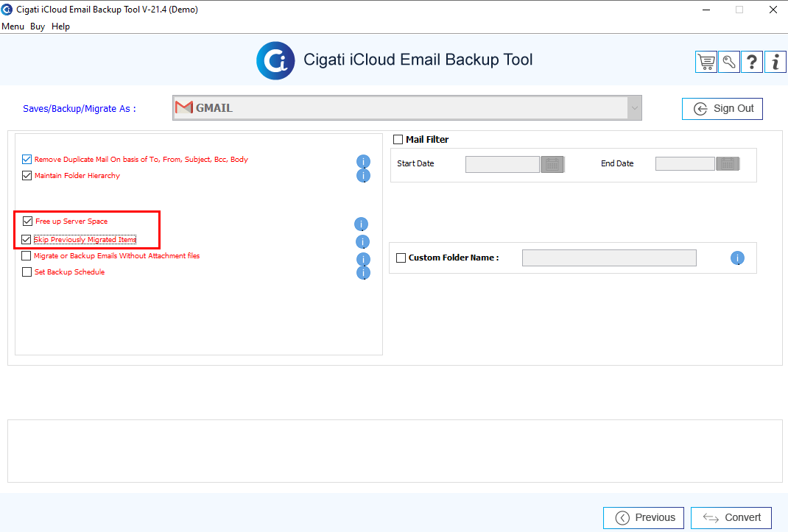This screenshot has width=788, height=532.
Task: Open the GMAIL save-as dropdown
Action: [407, 108]
